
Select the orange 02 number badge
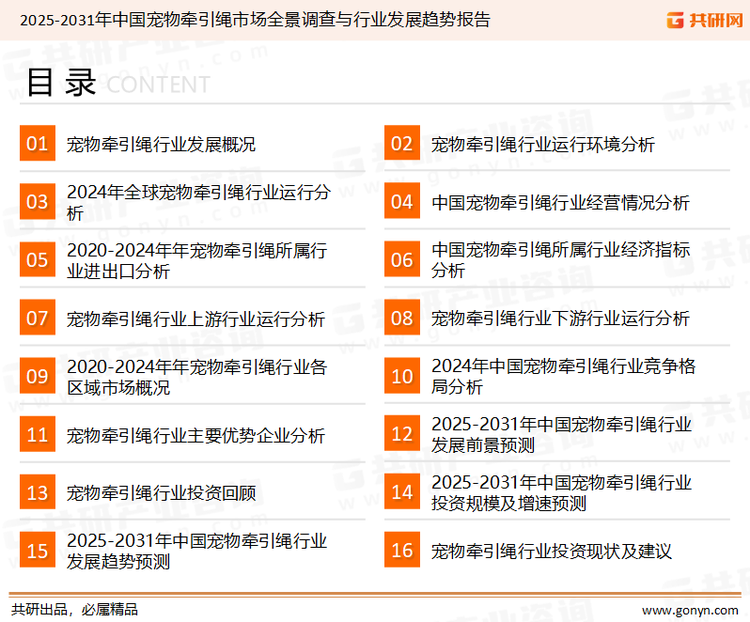402,143
